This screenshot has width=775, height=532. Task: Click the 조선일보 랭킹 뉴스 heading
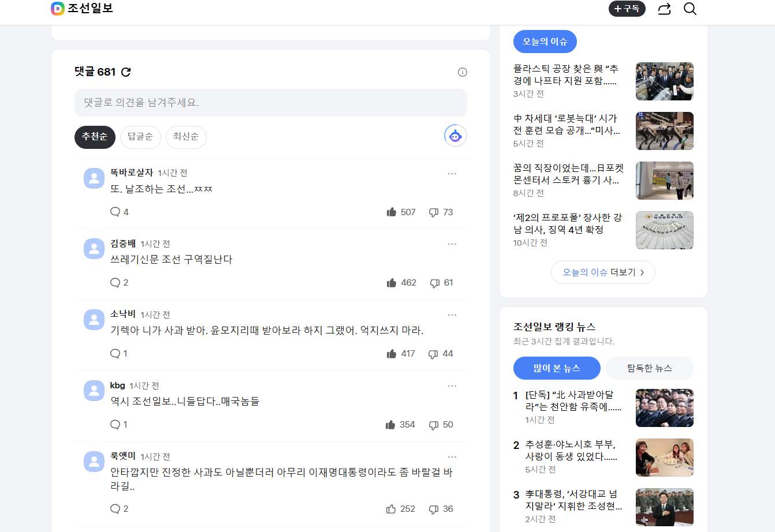click(x=554, y=327)
